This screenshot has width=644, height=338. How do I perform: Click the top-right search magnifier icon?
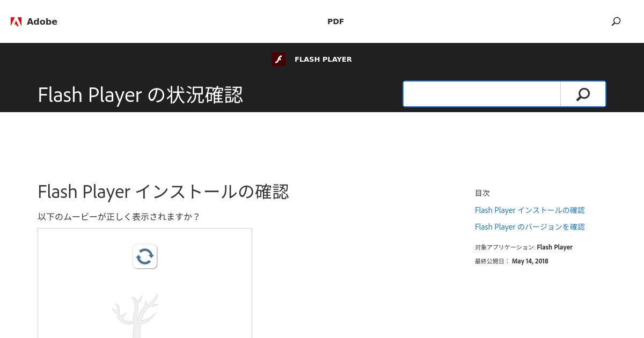pyautogui.click(x=616, y=21)
